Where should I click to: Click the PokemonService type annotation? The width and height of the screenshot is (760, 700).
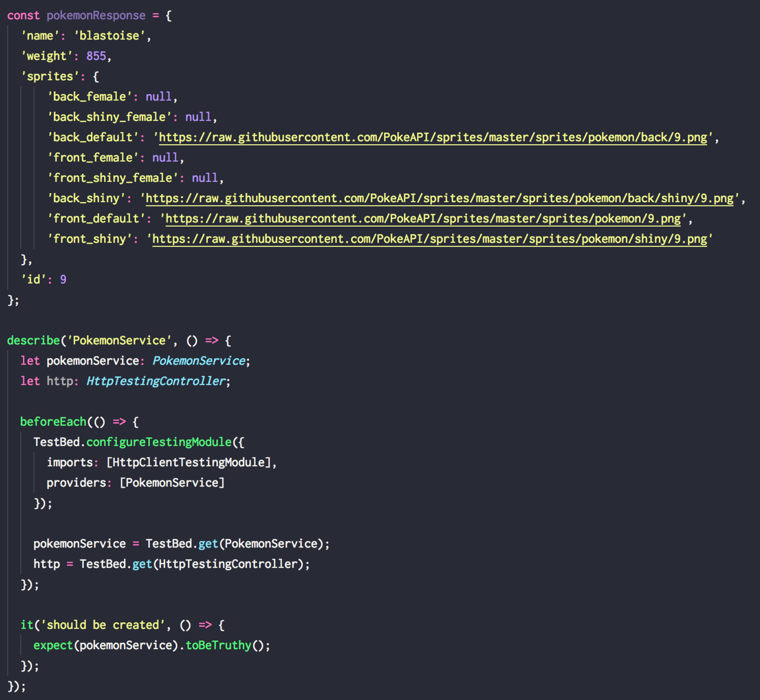pyautogui.click(x=199, y=361)
